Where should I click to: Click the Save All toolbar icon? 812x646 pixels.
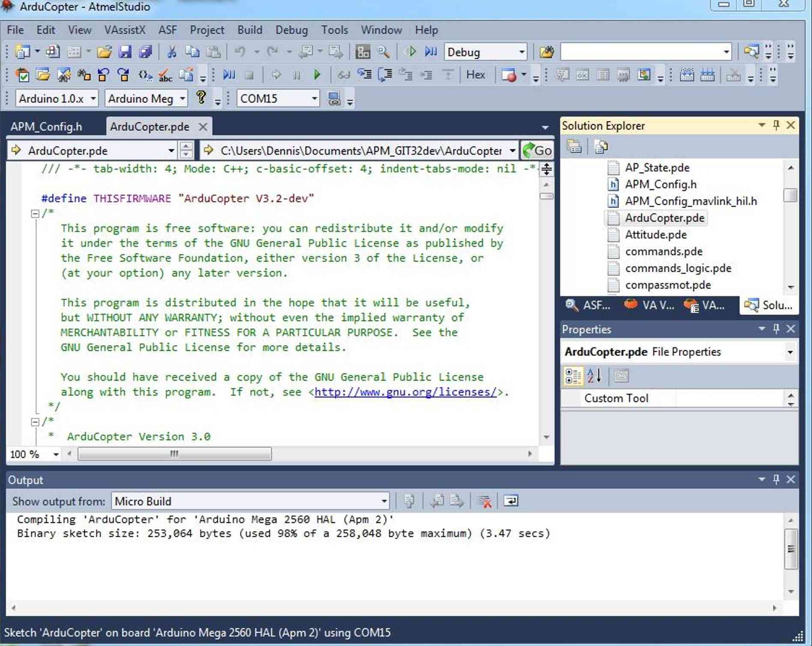(x=146, y=51)
